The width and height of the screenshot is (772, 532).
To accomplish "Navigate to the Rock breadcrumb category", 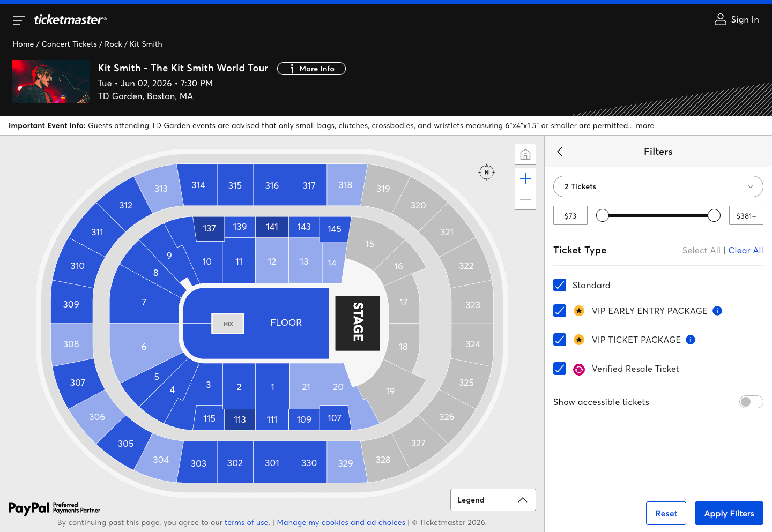I will pos(113,44).
